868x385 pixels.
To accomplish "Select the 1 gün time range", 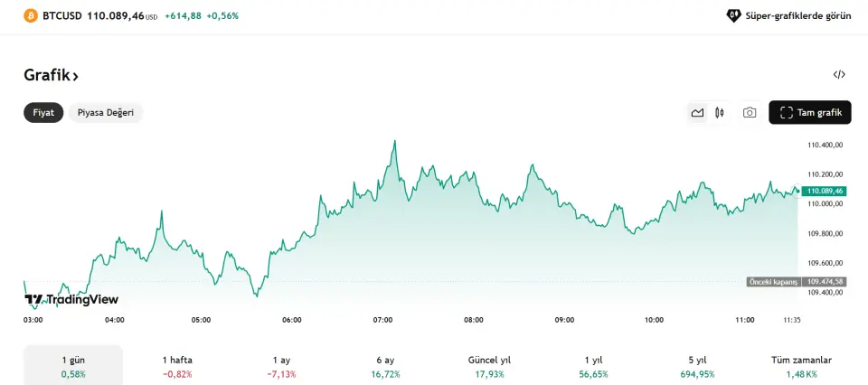I will coord(72,366).
